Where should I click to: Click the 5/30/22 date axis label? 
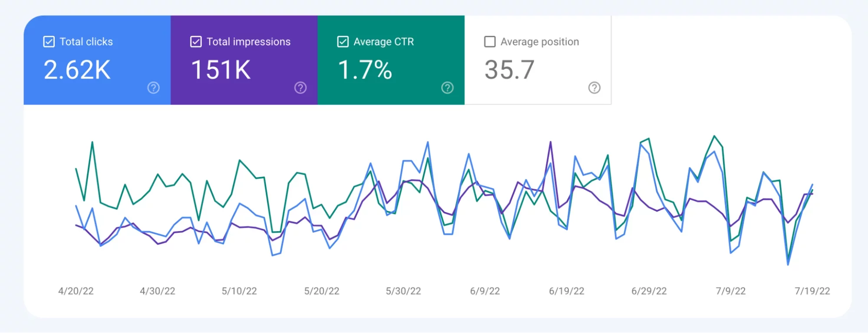click(x=403, y=291)
